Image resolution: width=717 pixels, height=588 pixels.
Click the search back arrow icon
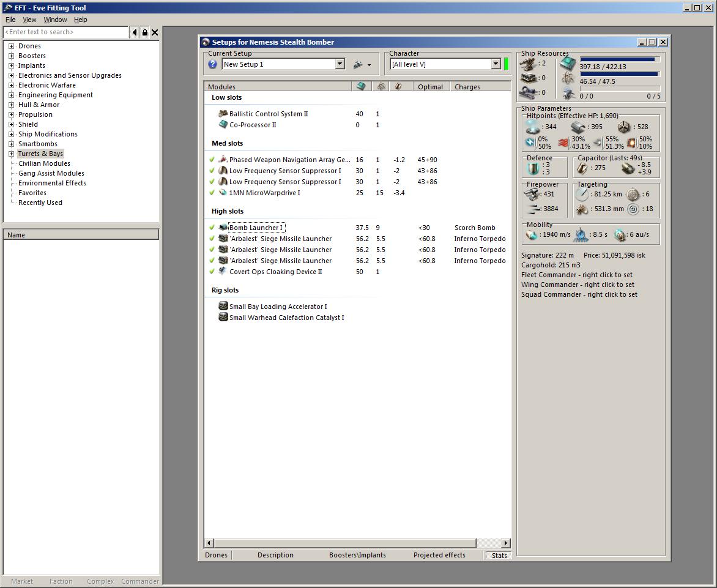(135, 32)
